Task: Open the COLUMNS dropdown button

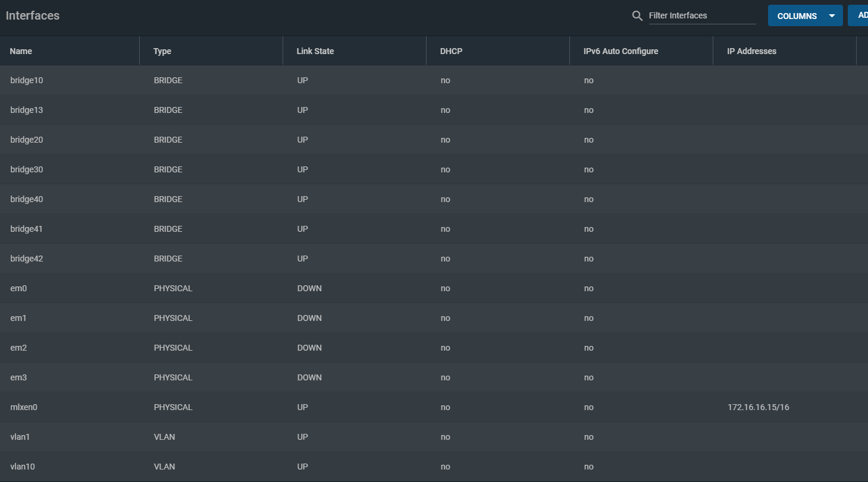Action: point(805,15)
